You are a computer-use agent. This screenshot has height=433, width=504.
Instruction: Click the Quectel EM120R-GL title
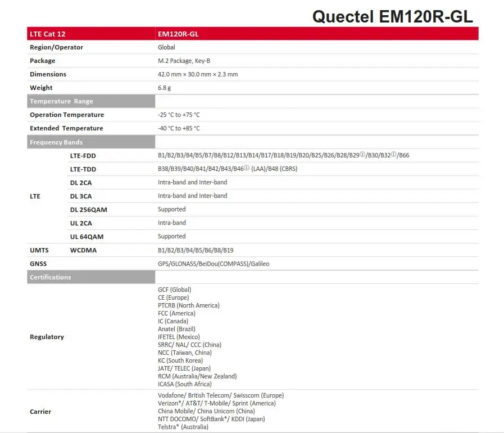[392, 16]
